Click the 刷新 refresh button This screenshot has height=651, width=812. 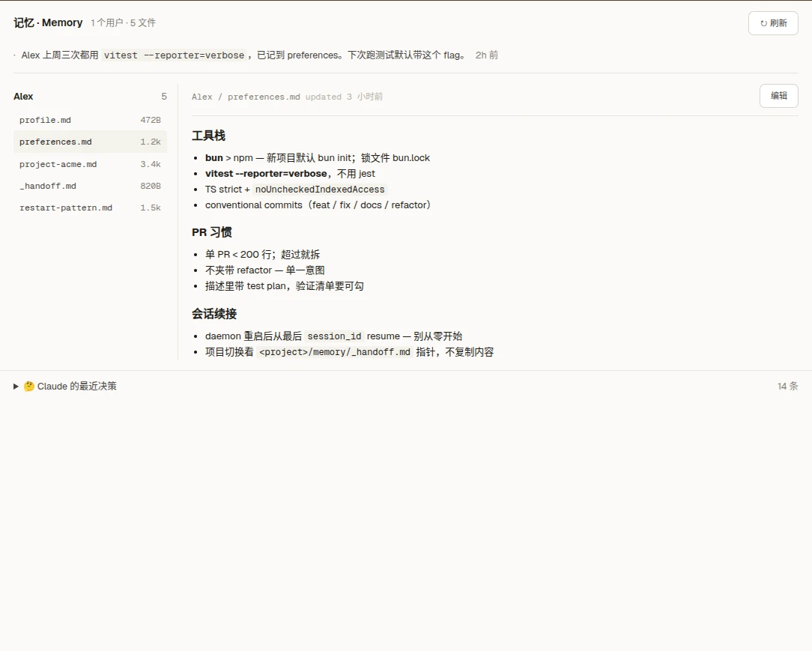coord(773,23)
